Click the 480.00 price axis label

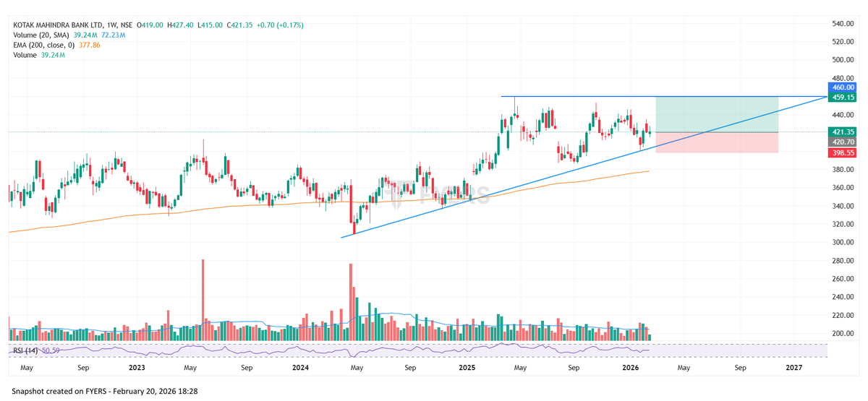pyautogui.click(x=843, y=78)
